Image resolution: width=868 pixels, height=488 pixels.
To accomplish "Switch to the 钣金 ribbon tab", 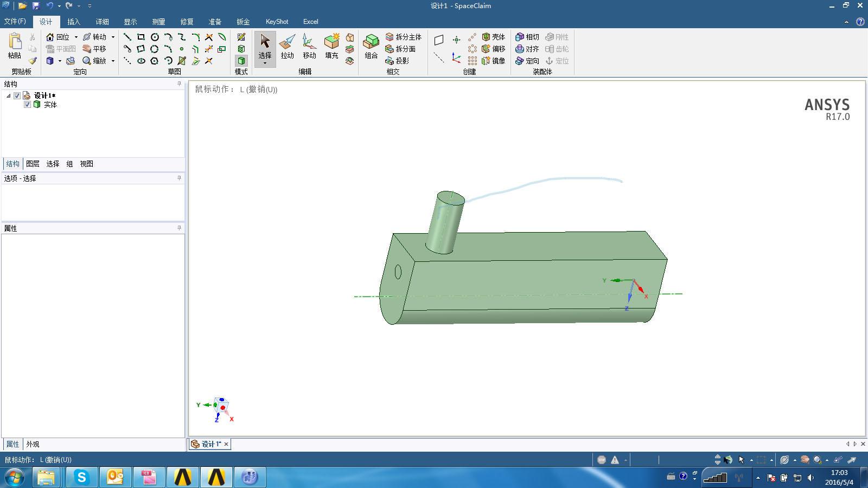I will click(x=242, y=22).
